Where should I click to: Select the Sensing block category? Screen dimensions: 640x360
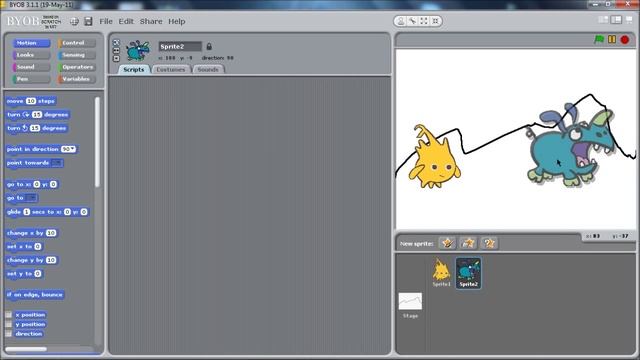click(x=77, y=55)
